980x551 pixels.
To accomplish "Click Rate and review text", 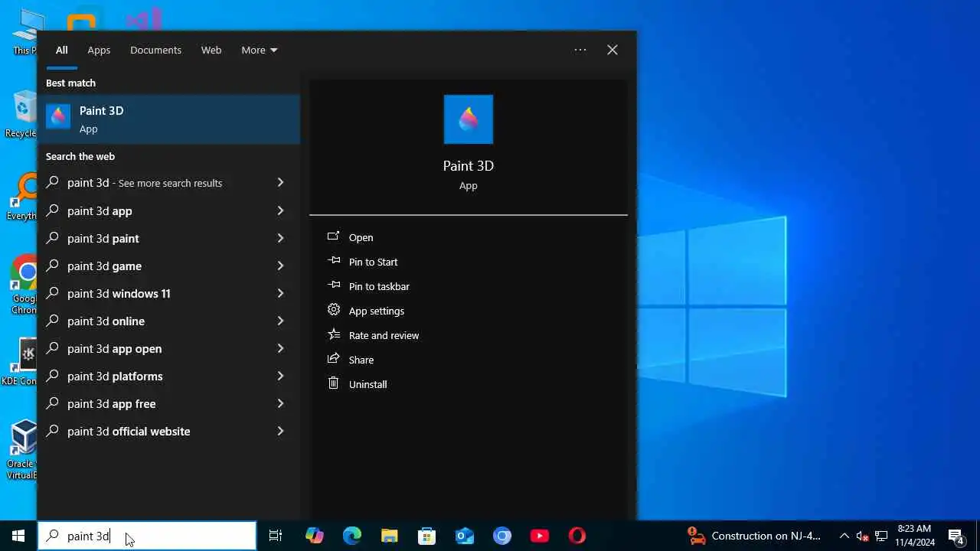I will [x=384, y=335].
